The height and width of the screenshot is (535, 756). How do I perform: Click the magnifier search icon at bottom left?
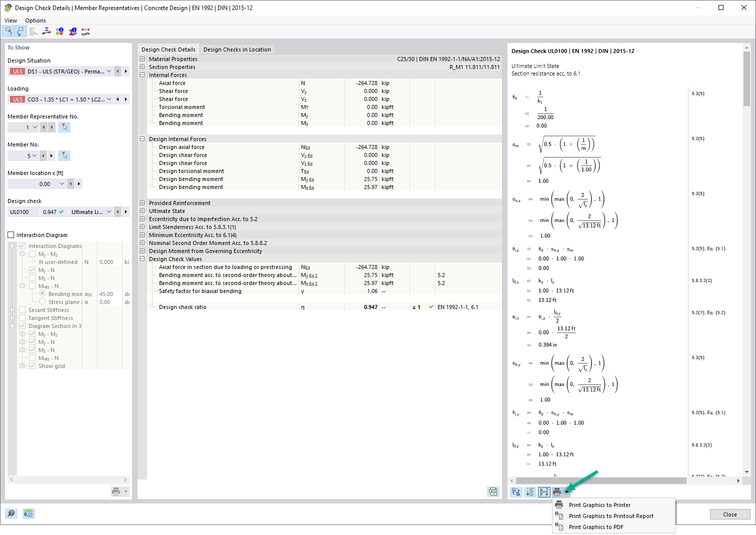pos(11,513)
